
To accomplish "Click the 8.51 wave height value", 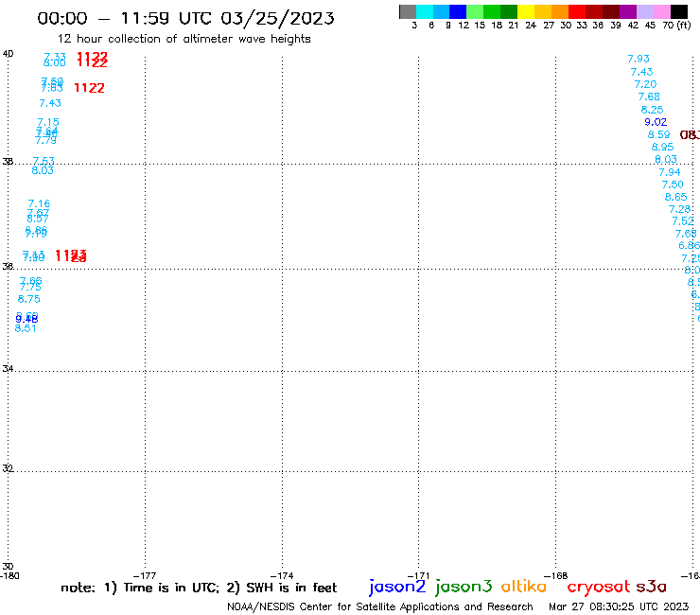I will click(26, 328).
